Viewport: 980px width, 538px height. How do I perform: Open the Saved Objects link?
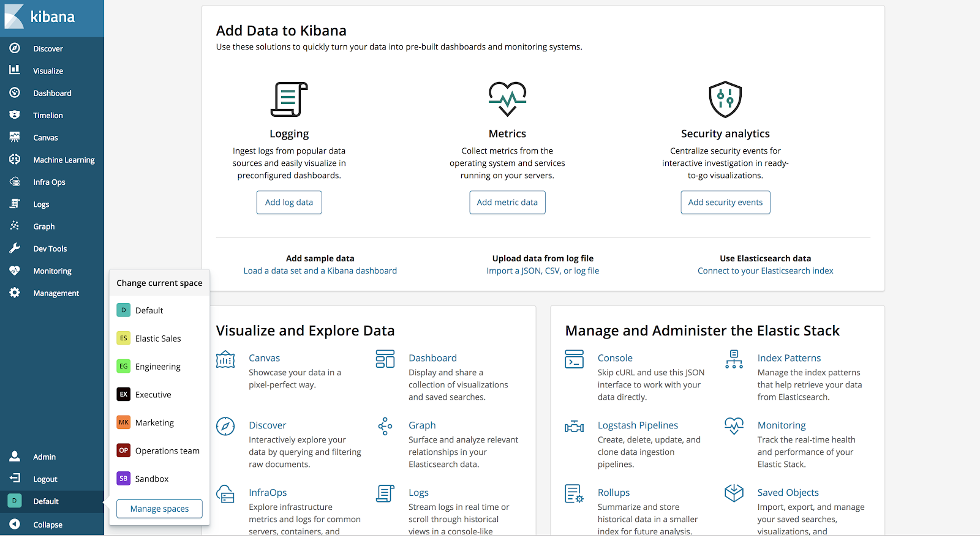point(788,493)
